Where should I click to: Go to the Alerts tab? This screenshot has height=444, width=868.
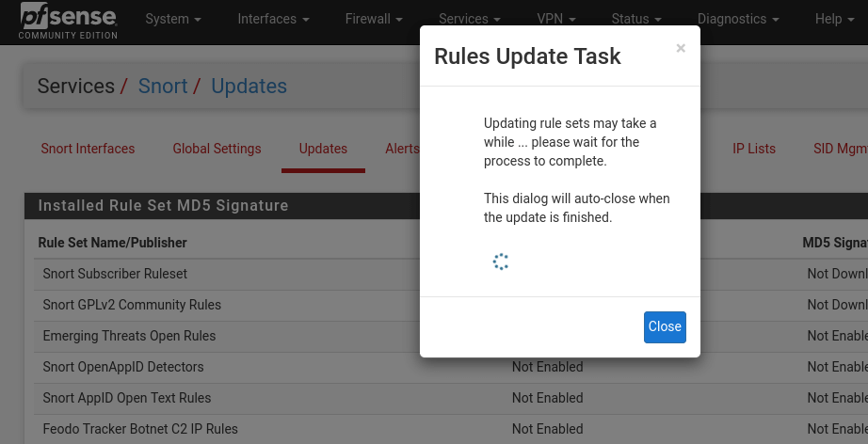(x=402, y=149)
